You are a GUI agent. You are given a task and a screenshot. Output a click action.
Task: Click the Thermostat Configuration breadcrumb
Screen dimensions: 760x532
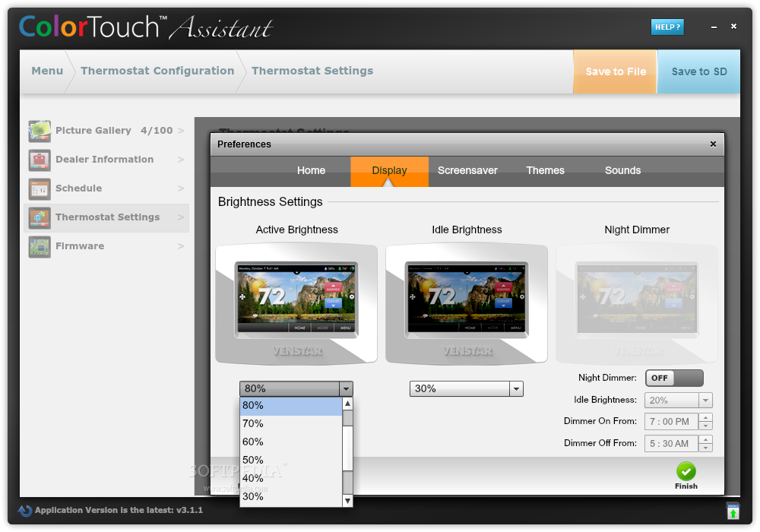157,71
